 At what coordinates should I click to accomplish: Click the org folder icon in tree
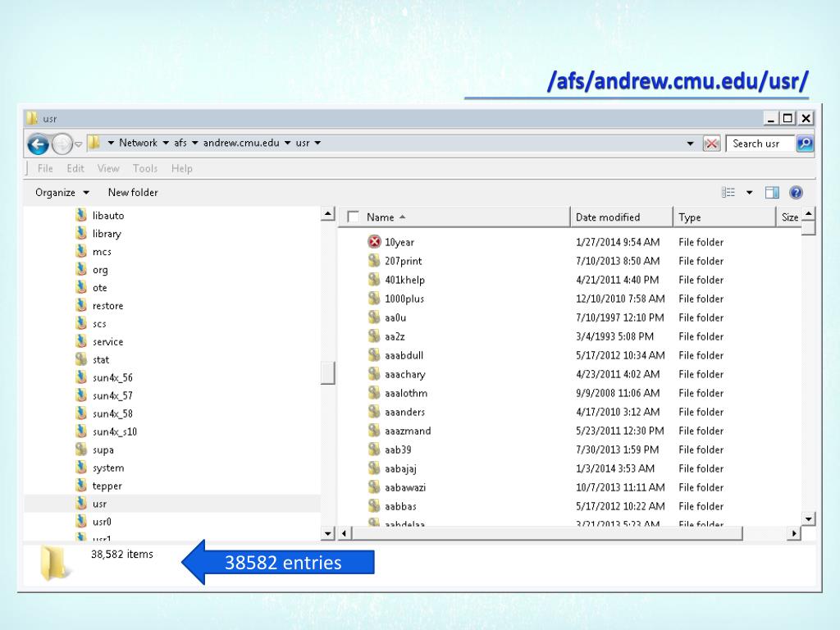[81, 269]
